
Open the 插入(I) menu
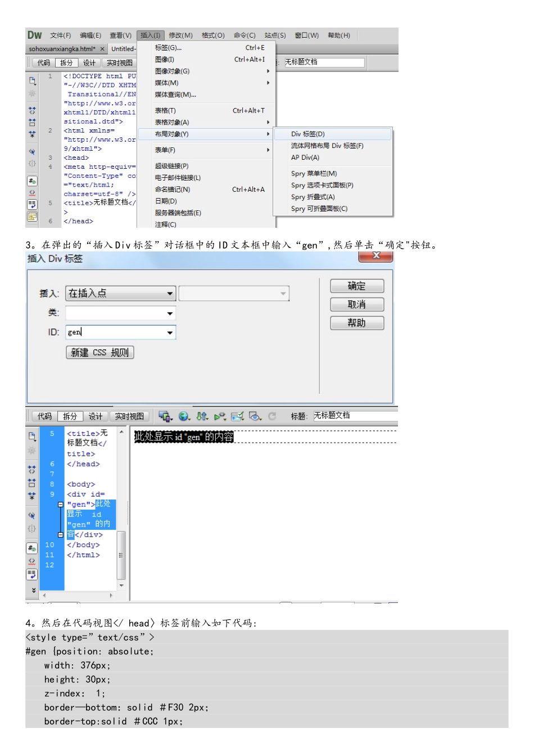click(x=150, y=35)
